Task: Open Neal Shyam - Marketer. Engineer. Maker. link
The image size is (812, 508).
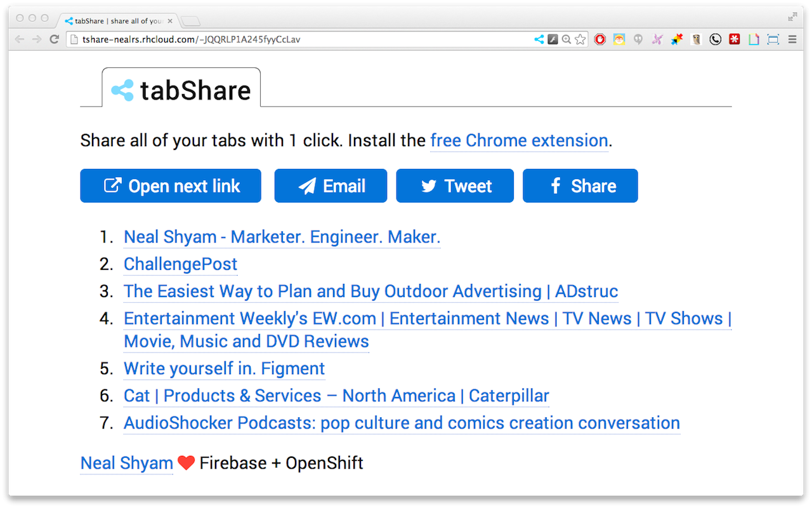Action: click(282, 237)
